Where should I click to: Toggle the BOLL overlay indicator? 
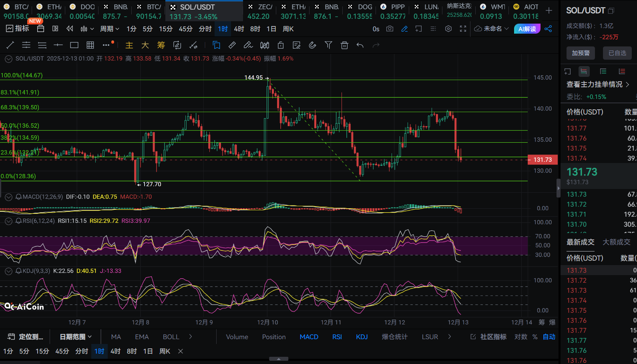171,337
